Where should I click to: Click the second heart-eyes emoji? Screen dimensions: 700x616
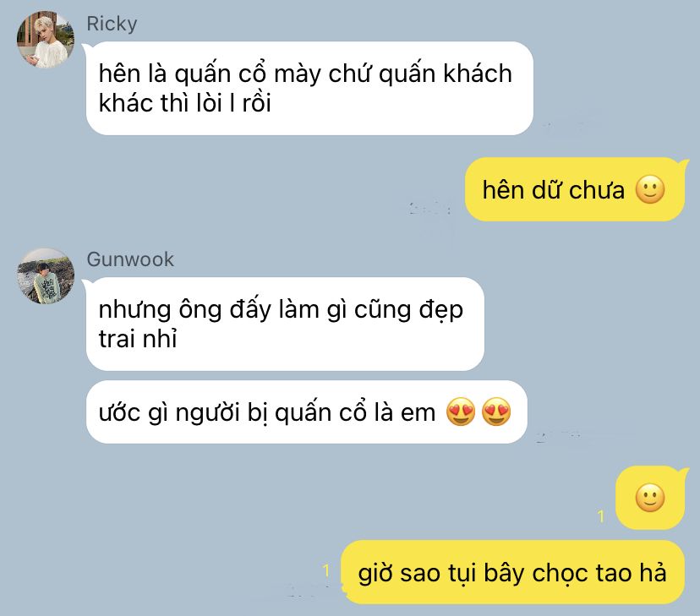[x=496, y=412]
